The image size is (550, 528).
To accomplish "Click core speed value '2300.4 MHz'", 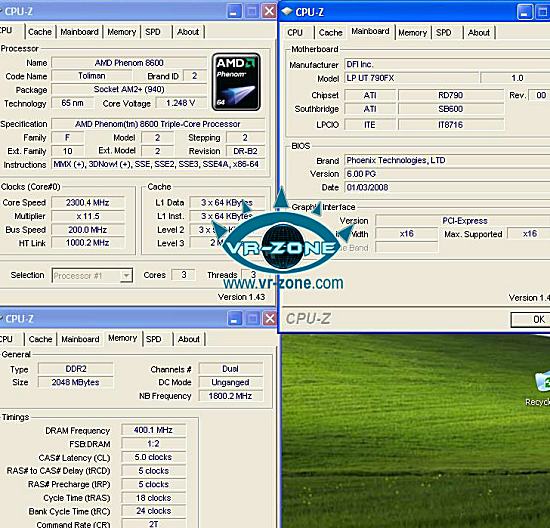I will coord(88,203).
